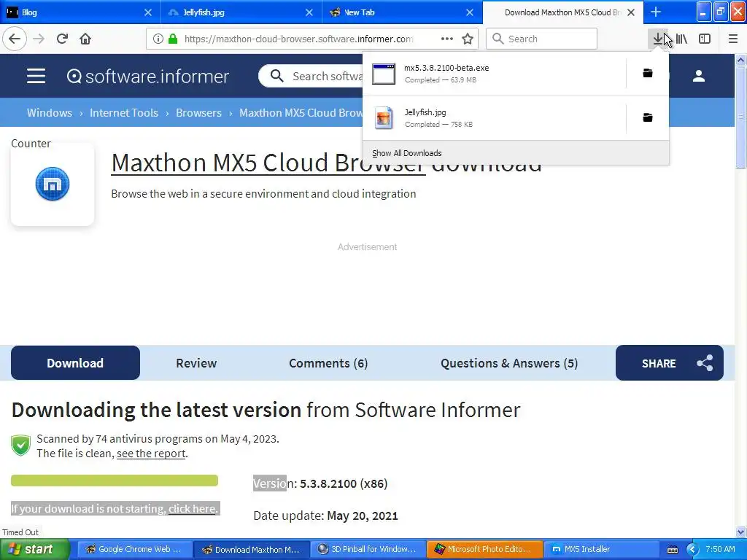This screenshot has width=747, height=560.
Task: Open the Firefox hamburger menu
Action: tap(732, 39)
